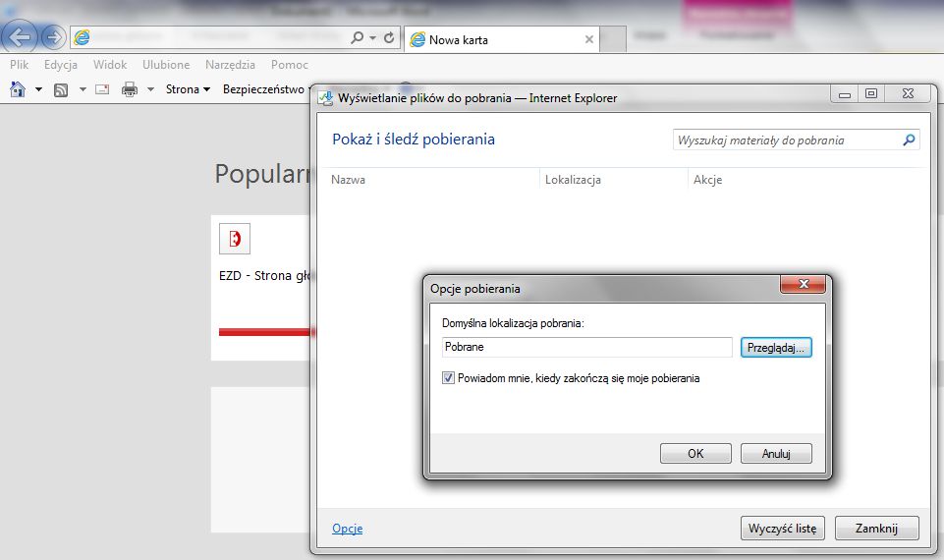
Task: Open address bar autocomplete dropdown arrow
Action: click(372, 38)
